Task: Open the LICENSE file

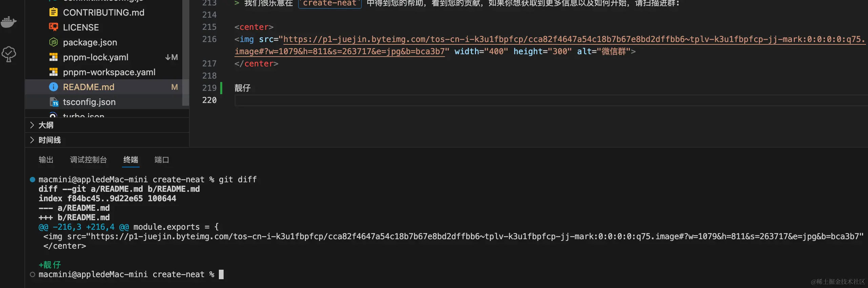Action: [81, 27]
